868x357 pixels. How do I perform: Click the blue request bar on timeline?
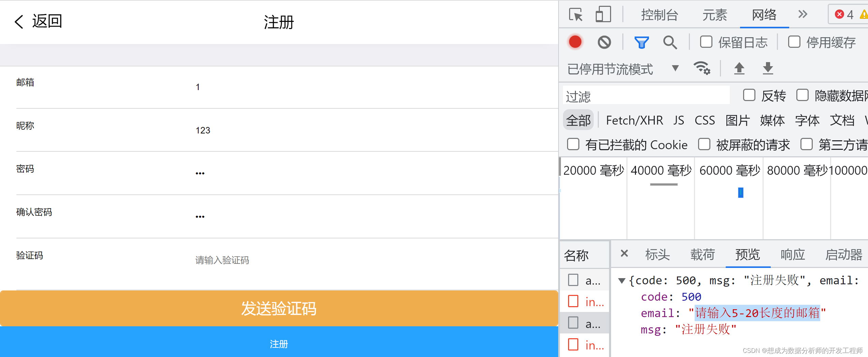pyautogui.click(x=741, y=193)
